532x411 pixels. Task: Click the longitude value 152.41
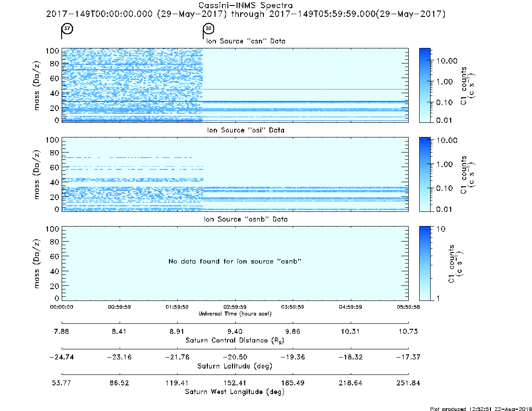235,383
